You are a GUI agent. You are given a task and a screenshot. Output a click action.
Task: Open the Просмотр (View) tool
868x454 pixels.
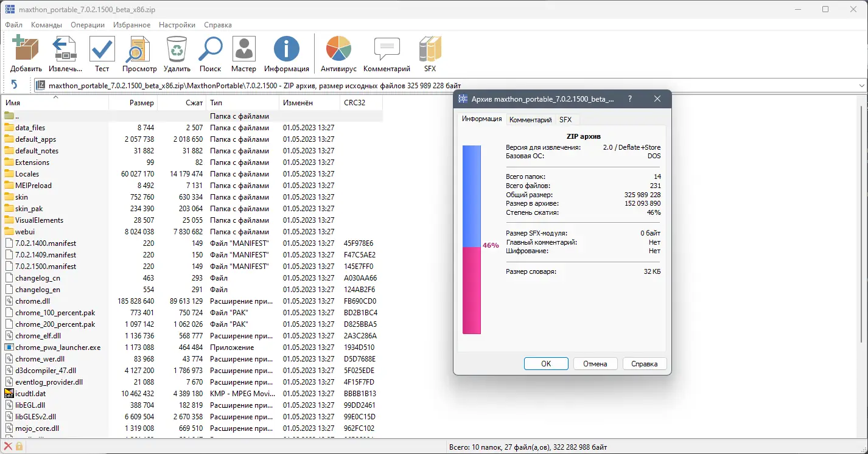139,49
